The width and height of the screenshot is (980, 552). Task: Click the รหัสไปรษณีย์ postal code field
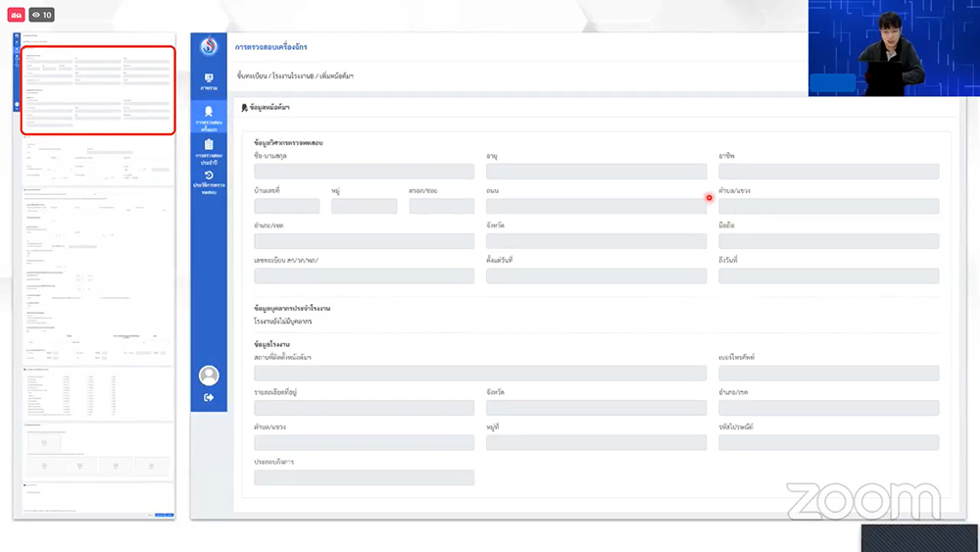click(x=828, y=443)
